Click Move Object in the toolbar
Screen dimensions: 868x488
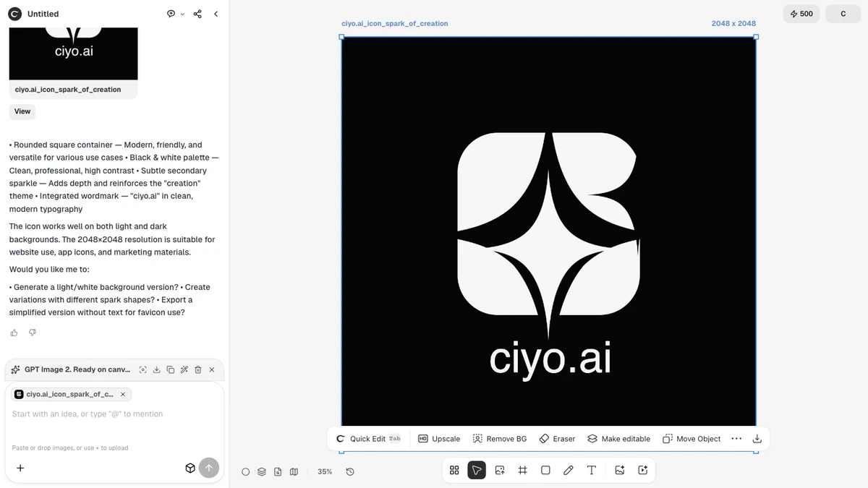[x=692, y=439]
